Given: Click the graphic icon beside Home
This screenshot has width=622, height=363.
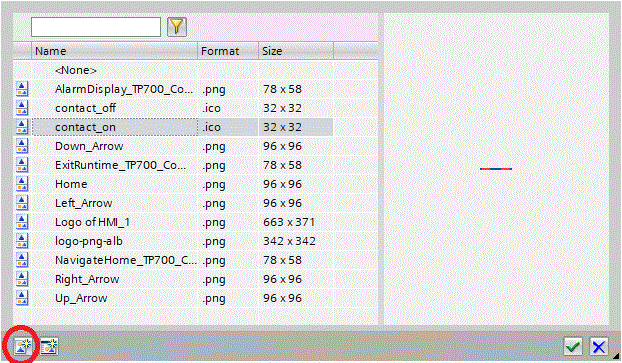Looking at the screenshot, I should pyautogui.click(x=22, y=184).
